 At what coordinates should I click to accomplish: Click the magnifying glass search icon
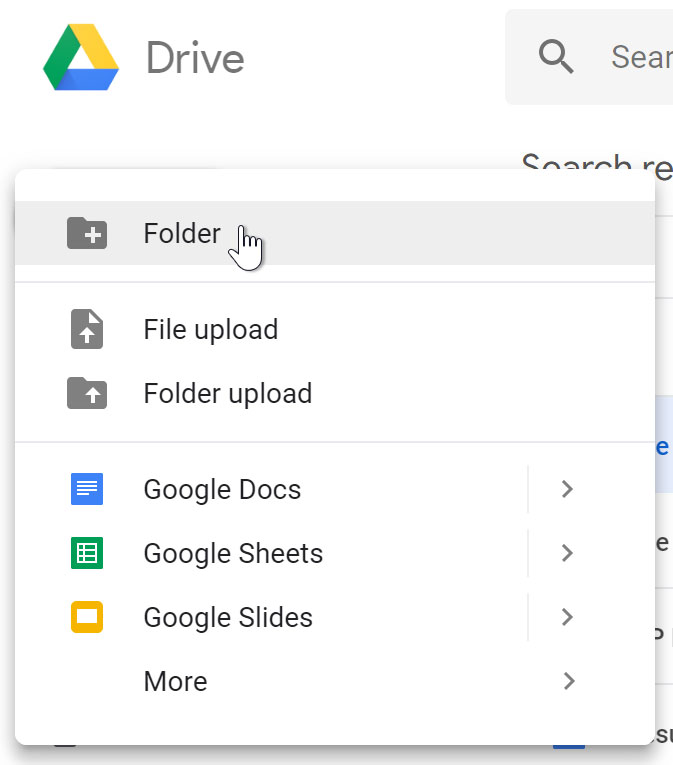556,57
